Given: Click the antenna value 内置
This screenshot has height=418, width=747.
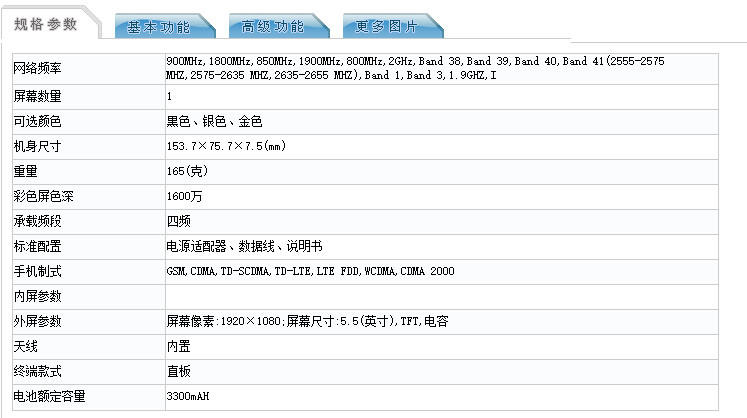Looking at the screenshot, I should tap(179, 347).
